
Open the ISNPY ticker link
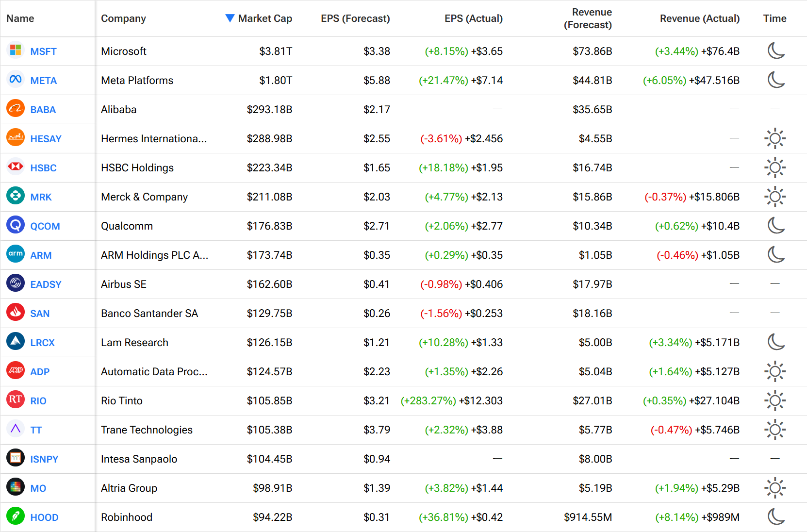tap(44, 459)
